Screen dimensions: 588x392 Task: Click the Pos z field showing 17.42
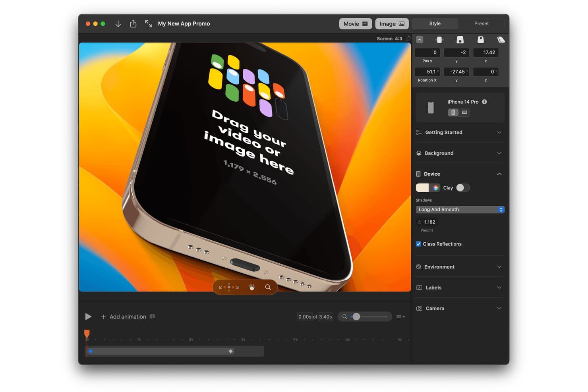(486, 52)
